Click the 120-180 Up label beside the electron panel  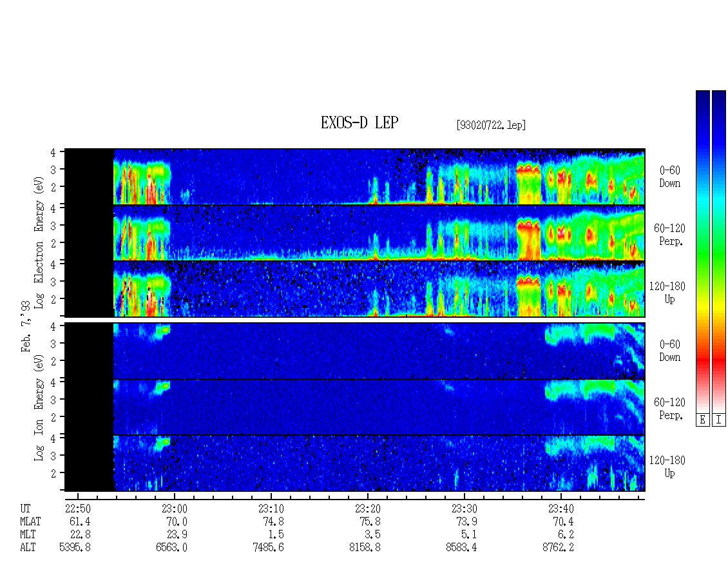coord(667,293)
